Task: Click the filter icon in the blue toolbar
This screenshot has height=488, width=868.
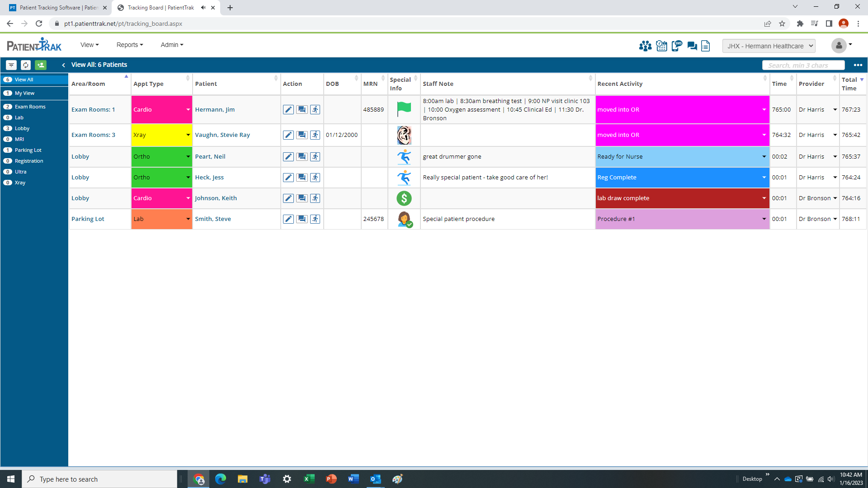Action: point(11,65)
